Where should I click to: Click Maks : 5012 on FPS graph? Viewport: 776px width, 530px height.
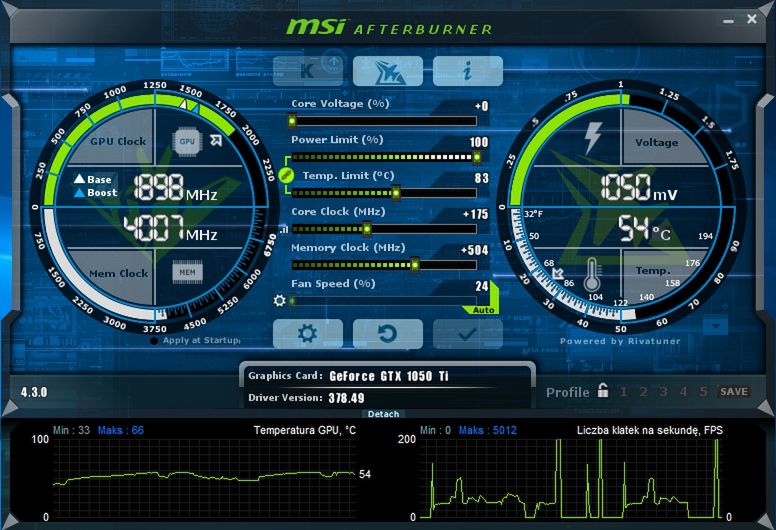coord(487,431)
